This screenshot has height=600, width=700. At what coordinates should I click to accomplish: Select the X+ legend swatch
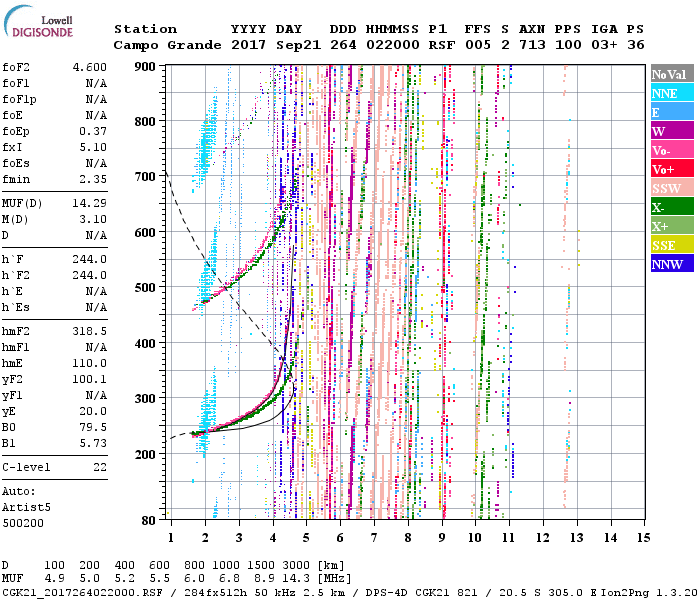[x=670, y=226]
